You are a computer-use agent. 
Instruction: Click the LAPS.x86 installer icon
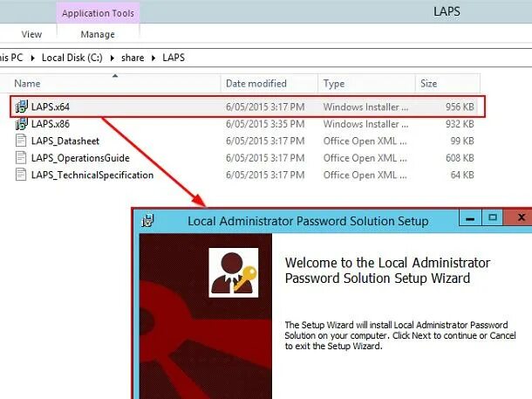(21, 124)
